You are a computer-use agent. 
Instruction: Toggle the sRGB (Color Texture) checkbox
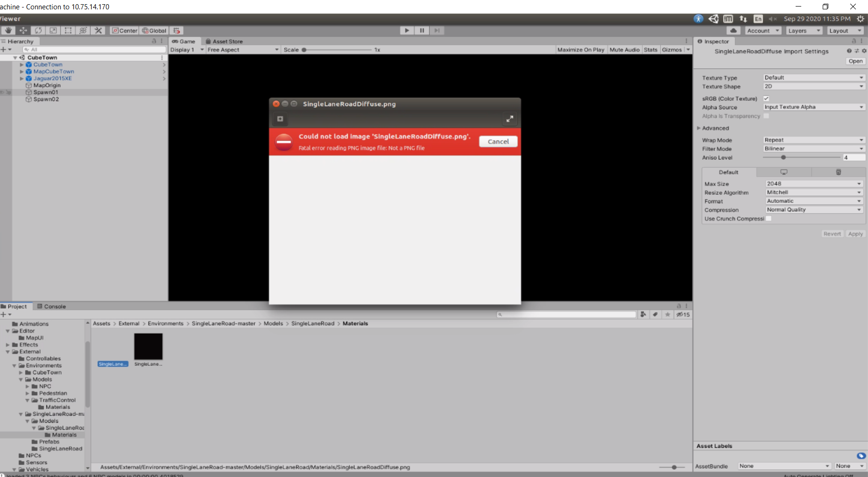pos(766,98)
